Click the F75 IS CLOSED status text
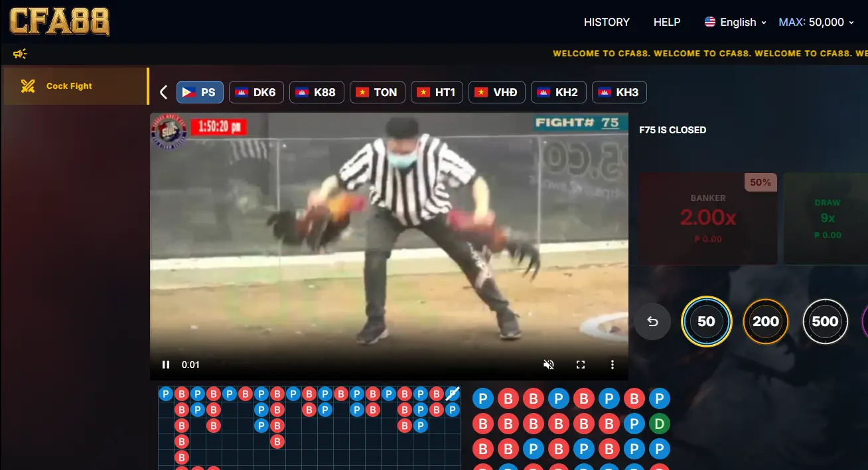The width and height of the screenshot is (868, 470). (672, 130)
